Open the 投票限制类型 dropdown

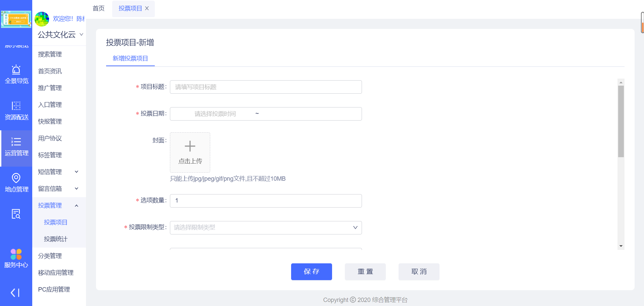[x=266, y=228]
